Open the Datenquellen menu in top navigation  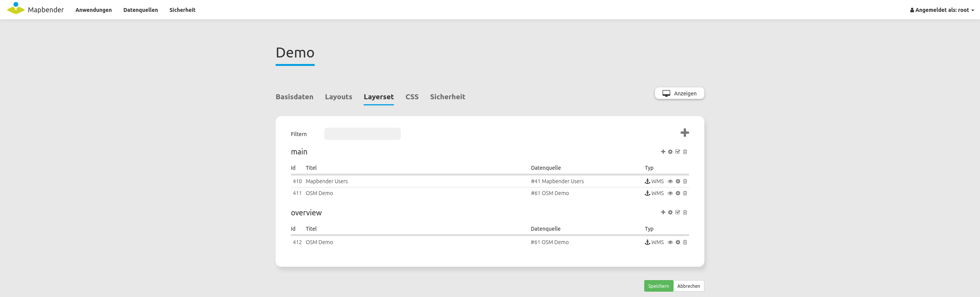pyautogui.click(x=140, y=10)
